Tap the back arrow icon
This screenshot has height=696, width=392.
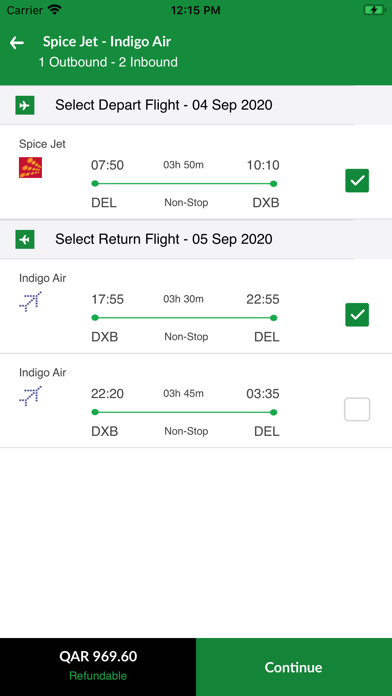click(x=17, y=43)
